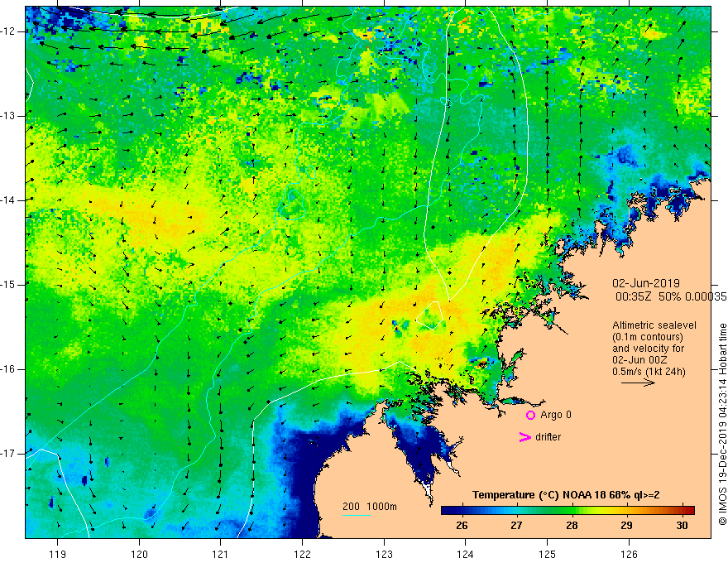The image size is (728, 563).
Task: Click the 'drifter' legend label
Action: (548, 437)
